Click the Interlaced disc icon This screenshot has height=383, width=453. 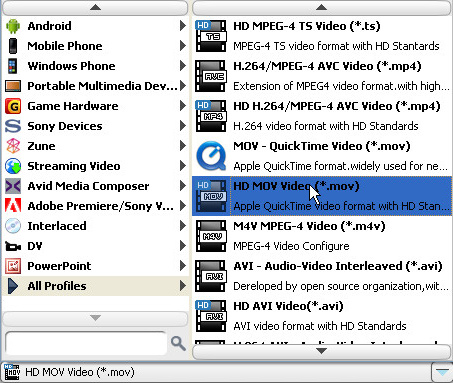coord(13,226)
